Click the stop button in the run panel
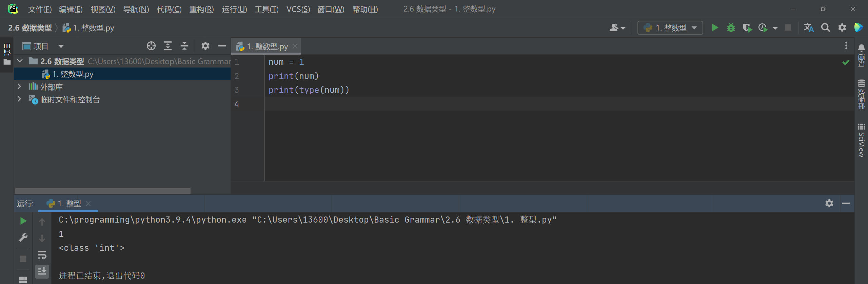This screenshot has width=868, height=284. point(23,259)
